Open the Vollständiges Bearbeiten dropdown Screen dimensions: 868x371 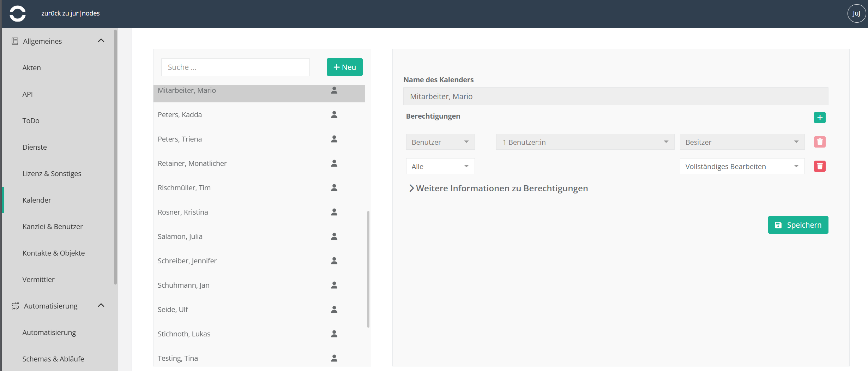742,166
